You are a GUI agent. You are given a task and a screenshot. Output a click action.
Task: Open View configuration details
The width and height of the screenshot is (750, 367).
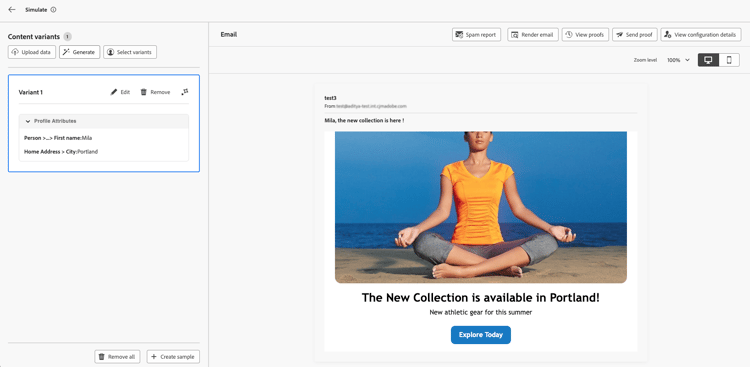[701, 35]
